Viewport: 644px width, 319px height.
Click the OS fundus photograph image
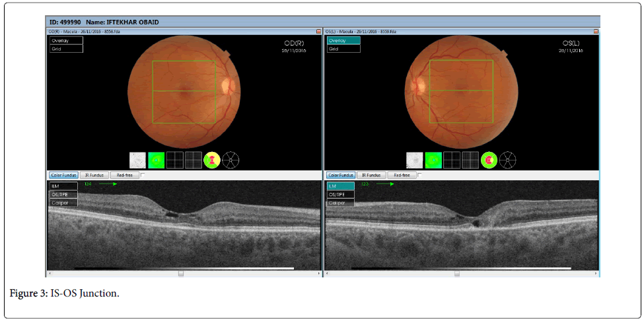pos(461,90)
